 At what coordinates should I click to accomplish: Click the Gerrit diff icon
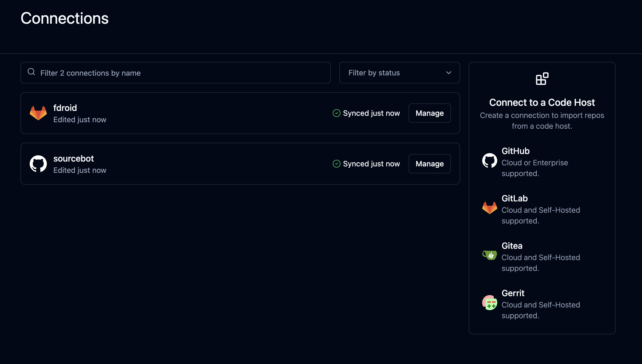(489, 303)
